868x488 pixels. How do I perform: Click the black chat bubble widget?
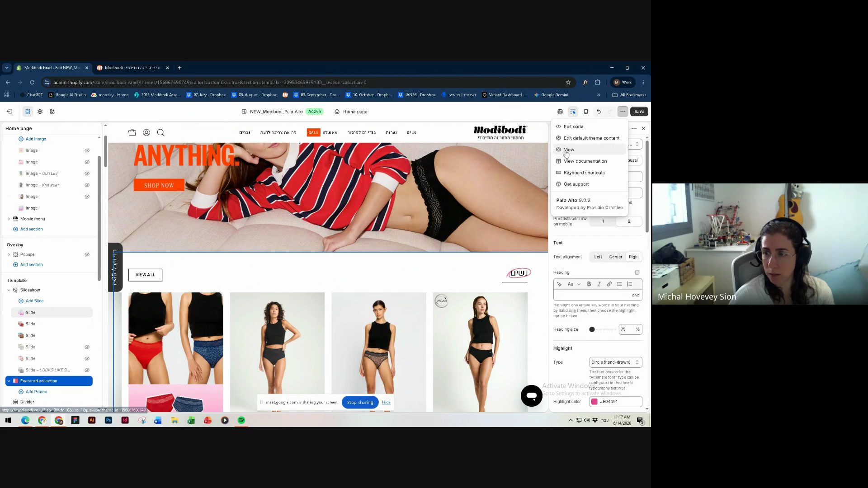coord(532,396)
